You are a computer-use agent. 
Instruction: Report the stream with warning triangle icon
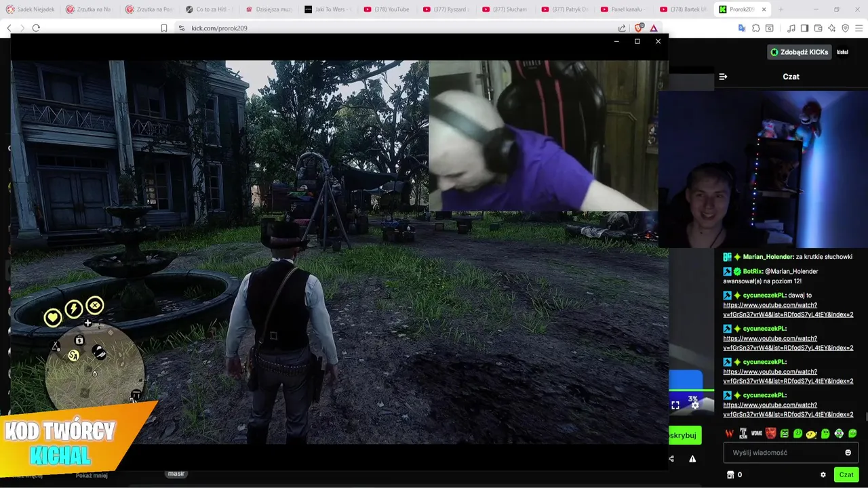click(x=692, y=459)
